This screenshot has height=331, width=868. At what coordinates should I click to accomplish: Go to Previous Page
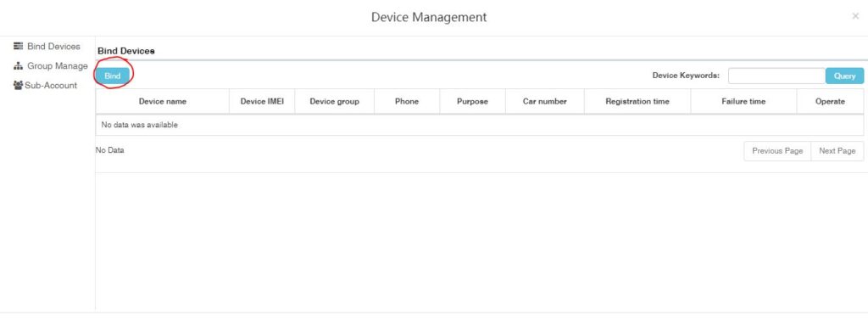coord(777,151)
